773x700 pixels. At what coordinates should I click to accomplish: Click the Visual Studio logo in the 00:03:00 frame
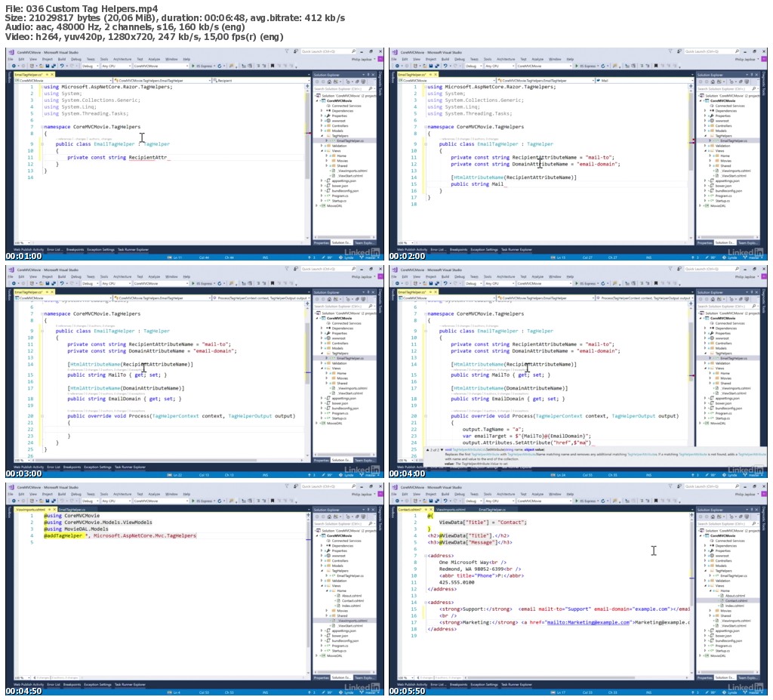11,270
